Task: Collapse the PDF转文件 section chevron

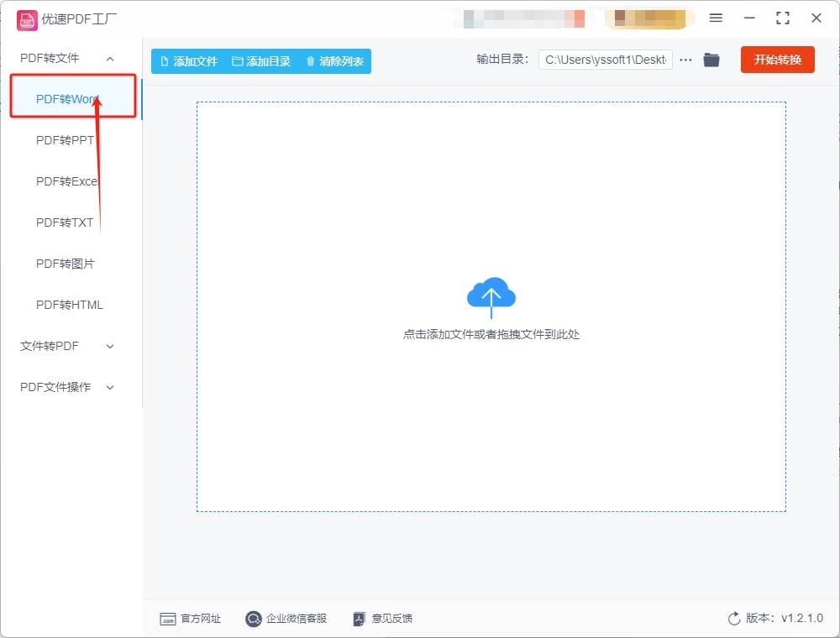Action: tap(110, 59)
